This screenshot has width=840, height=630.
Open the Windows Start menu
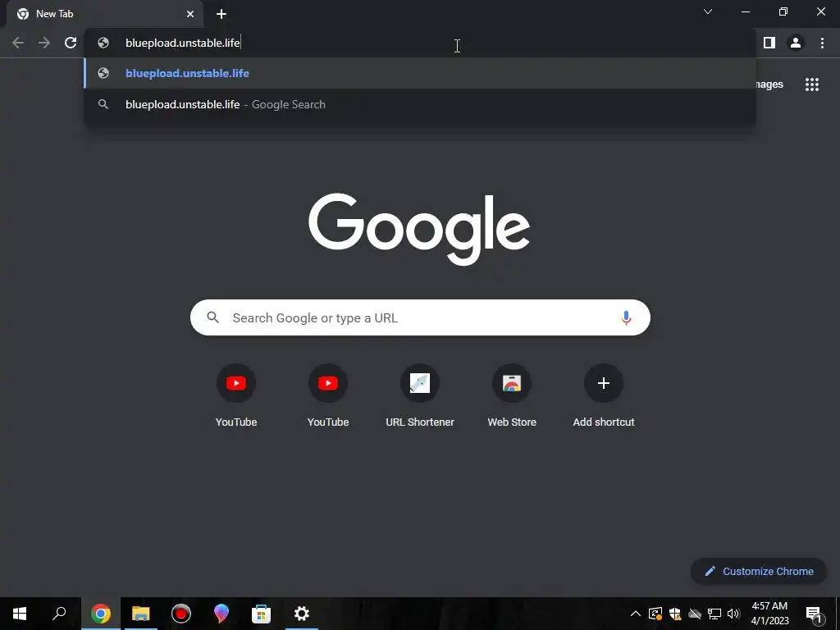point(20,614)
